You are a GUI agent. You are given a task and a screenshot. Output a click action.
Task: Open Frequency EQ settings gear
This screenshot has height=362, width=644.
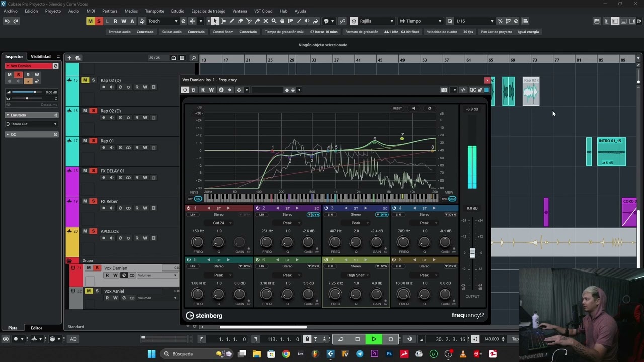click(x=429, y=108)
